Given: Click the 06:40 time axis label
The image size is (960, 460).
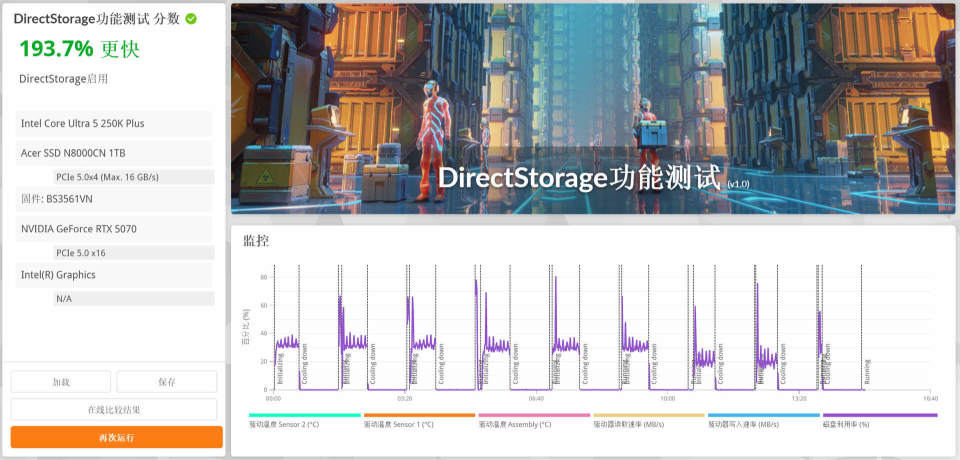Looking at the screenshot, I should click(x=536, y=398).
